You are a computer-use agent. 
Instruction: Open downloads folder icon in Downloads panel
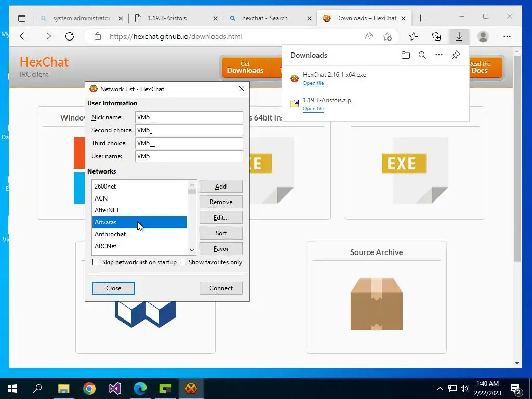coord(405,55)
